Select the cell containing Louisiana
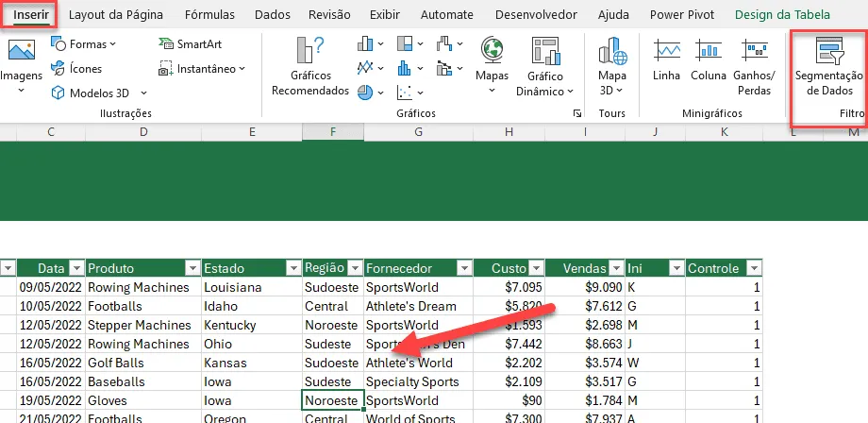Image resolution: width=868 pixels, height=423 pixels. click(252, 287)
